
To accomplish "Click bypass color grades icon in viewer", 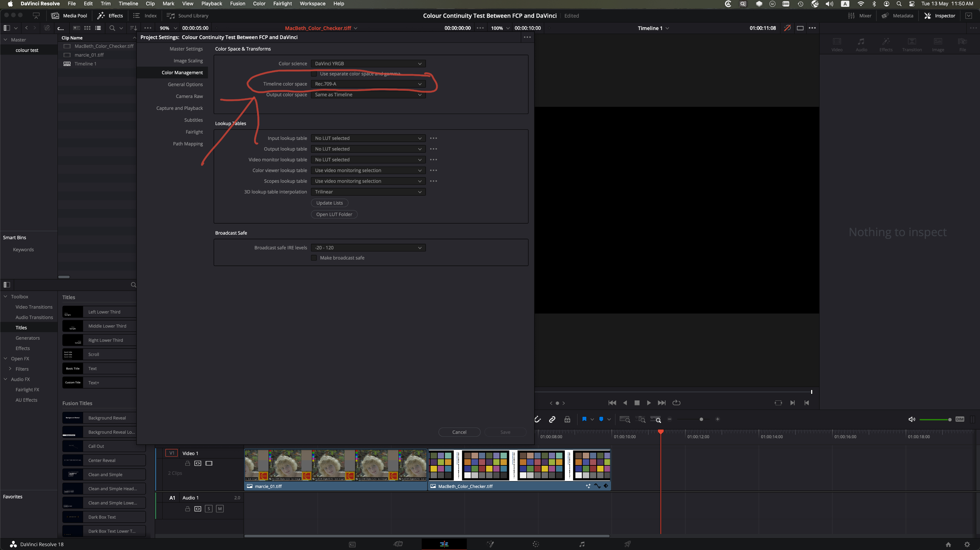I will click(788, 28).
